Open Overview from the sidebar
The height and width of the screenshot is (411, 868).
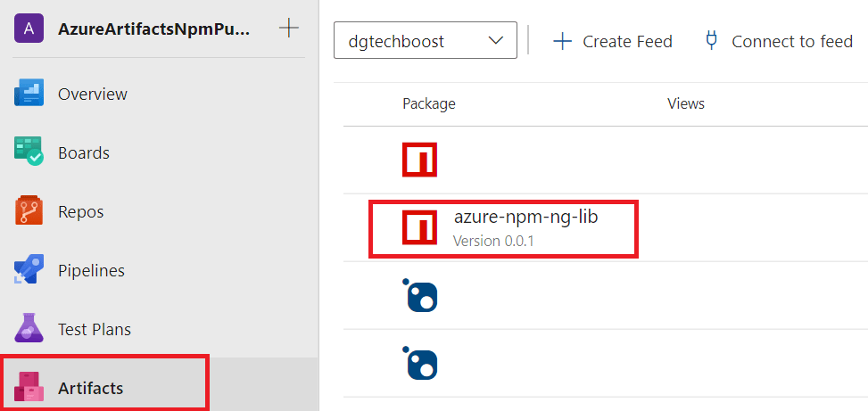point(92,94)
